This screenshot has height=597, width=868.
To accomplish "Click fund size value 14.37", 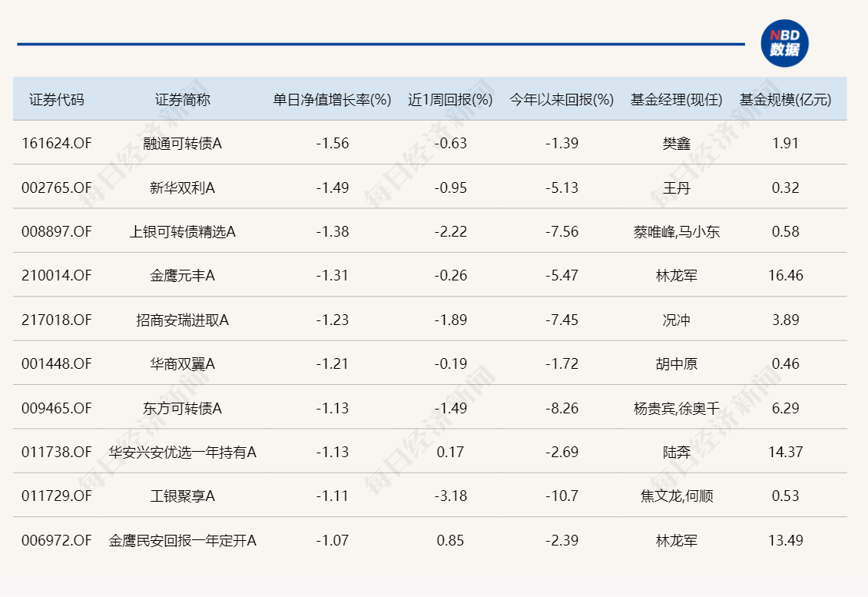I will tap(785, 452).
